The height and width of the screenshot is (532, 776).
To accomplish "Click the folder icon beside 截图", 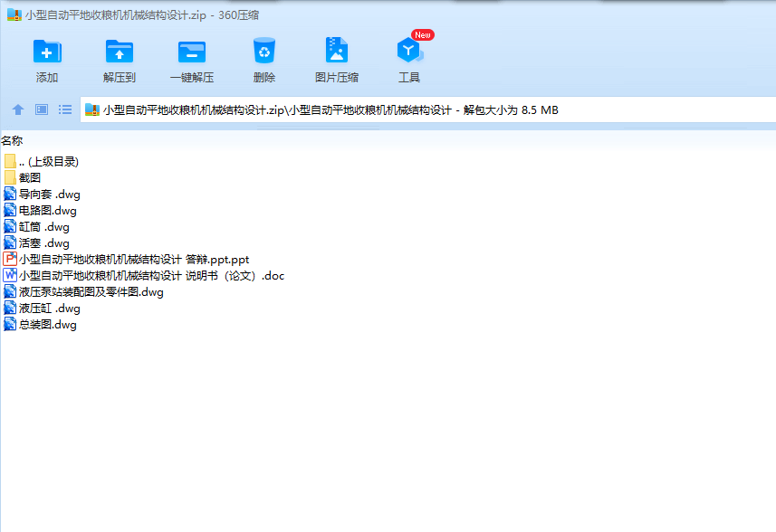I will pyautogui.click(x=10, y=178).
